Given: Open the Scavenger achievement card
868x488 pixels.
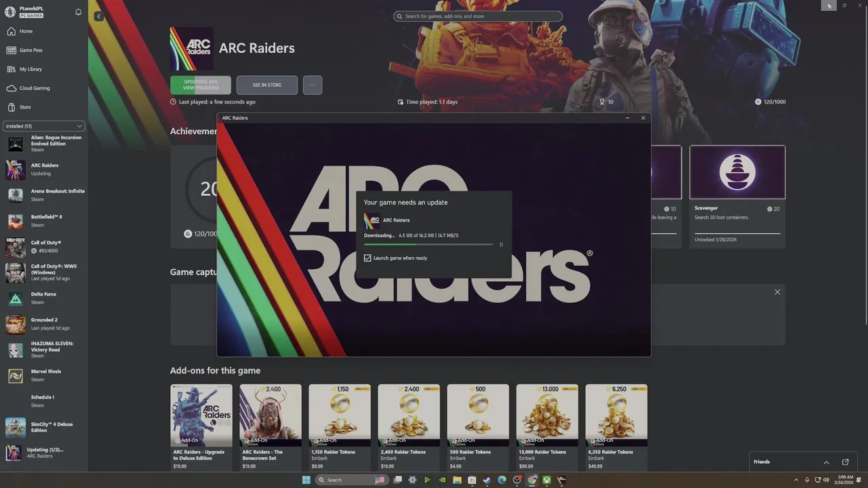Looking at the screenshot, I should point(737,195).
